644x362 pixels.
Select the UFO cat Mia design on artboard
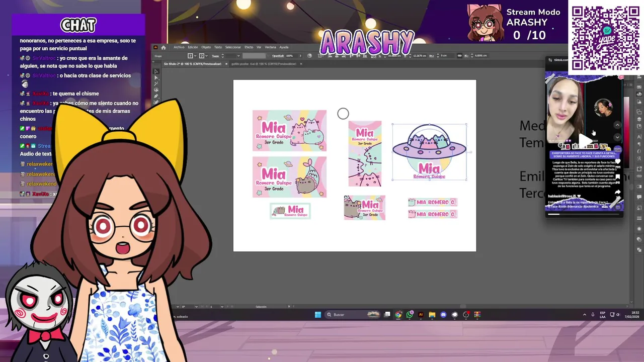pos(429,152)
